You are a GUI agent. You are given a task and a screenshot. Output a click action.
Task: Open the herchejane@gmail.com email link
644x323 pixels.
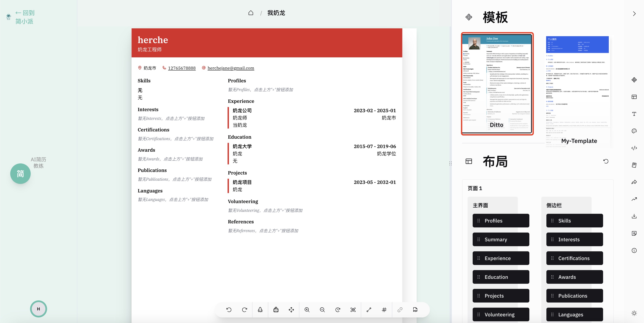pos(231,68)
